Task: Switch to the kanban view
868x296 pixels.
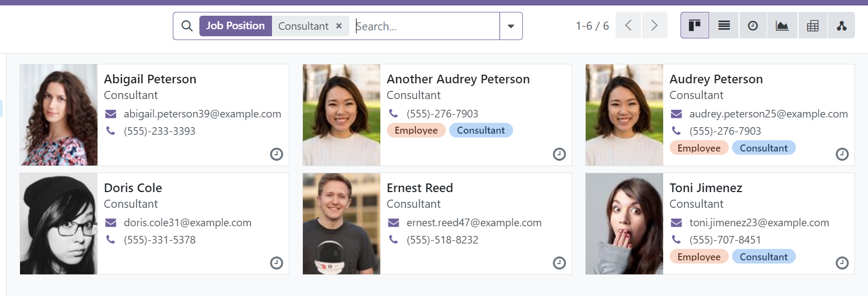Action: pos(695,25)
